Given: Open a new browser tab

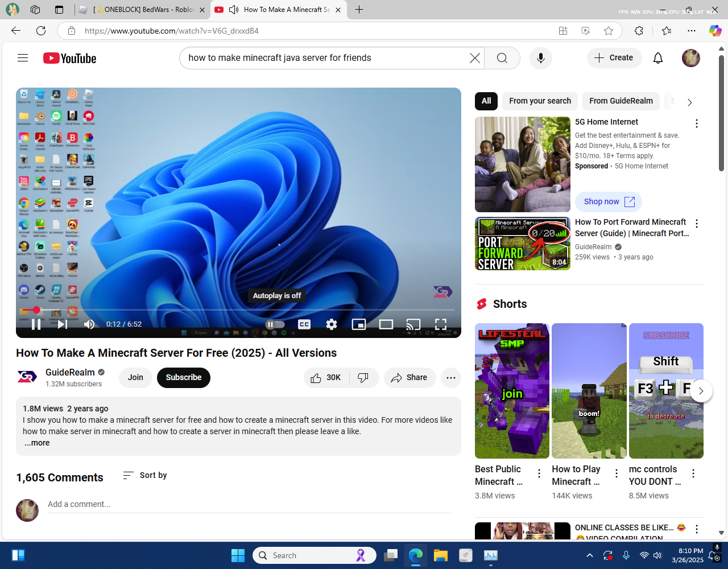Looking at the screenshot, I should tap(359, 10).
